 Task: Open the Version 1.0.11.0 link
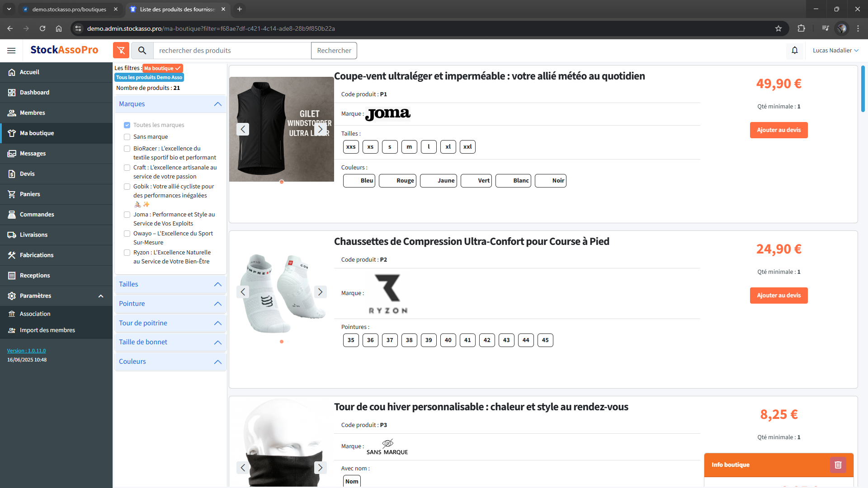click(x=26, y=351)
